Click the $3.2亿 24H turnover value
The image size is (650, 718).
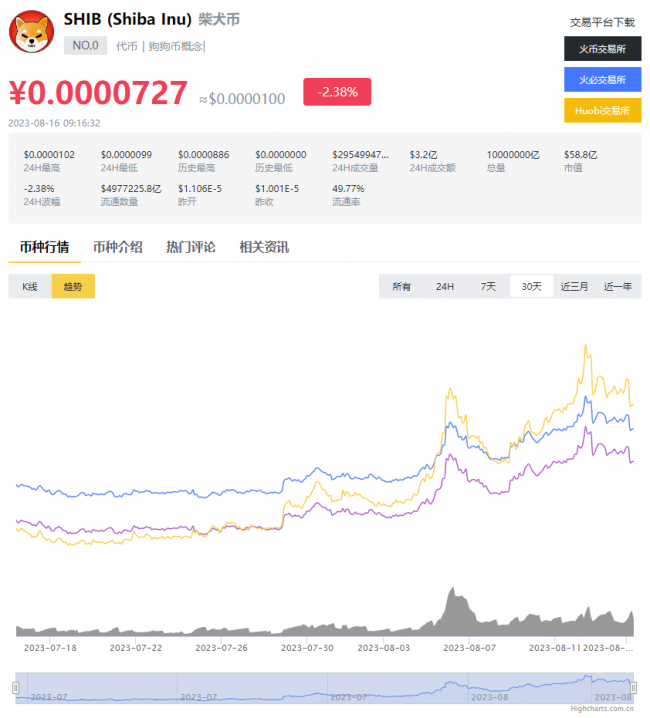point(423,155)
